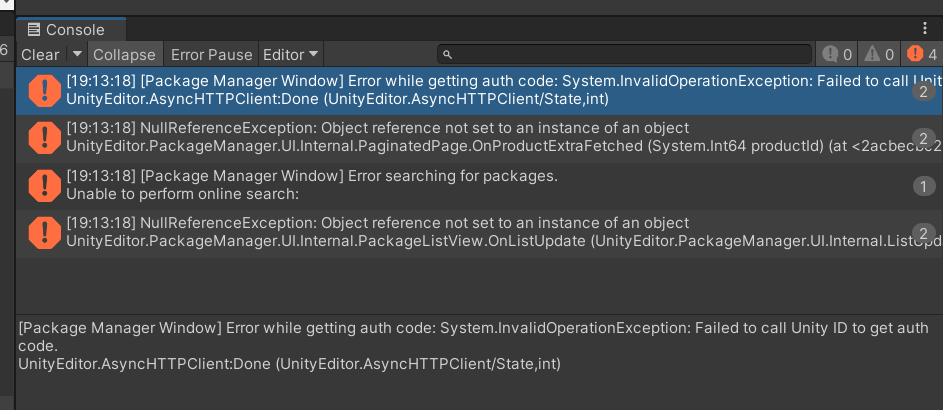943x410 pixels.
Task: Click the search magnifier icon
Action: click(x=448, y=54)
